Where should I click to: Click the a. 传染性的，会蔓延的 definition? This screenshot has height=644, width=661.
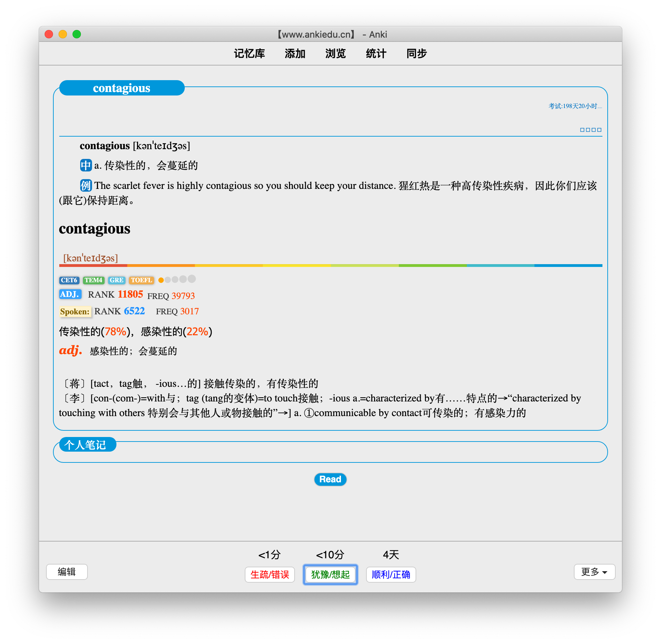point(146,165)
